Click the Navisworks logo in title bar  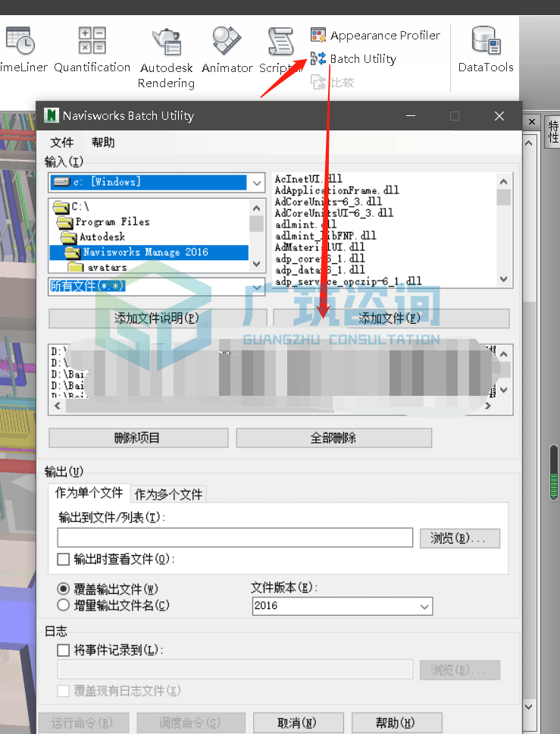51,115
